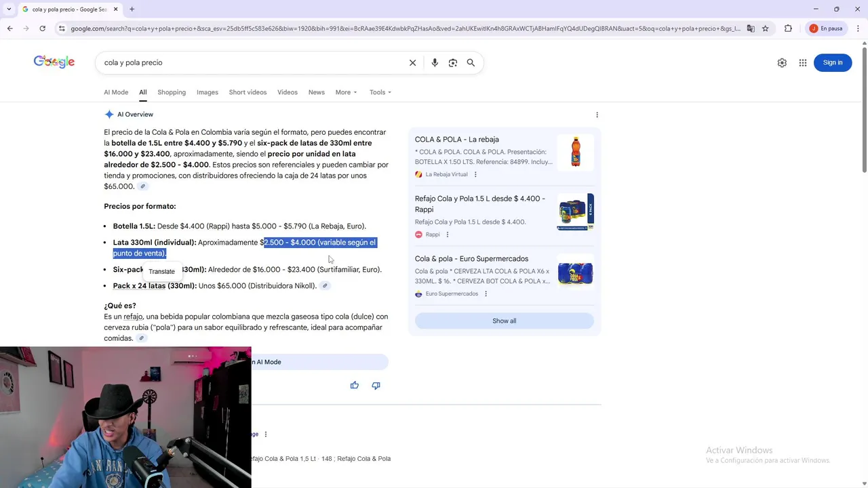The image size is (868, 488).
Task: Go forward in browser history
Action: 26,28
